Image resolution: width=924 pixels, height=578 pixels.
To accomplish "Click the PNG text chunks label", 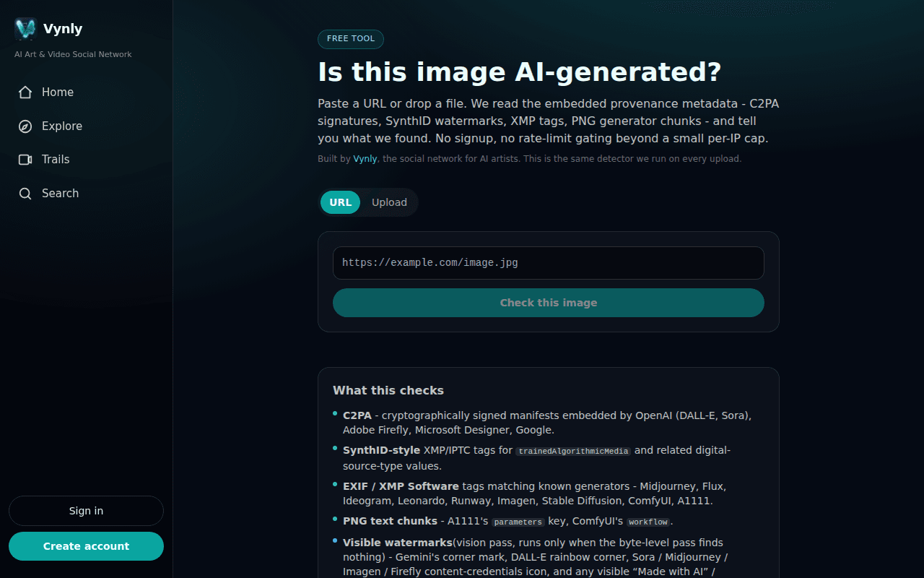I will pyautogui.click(x=390, y=521).
